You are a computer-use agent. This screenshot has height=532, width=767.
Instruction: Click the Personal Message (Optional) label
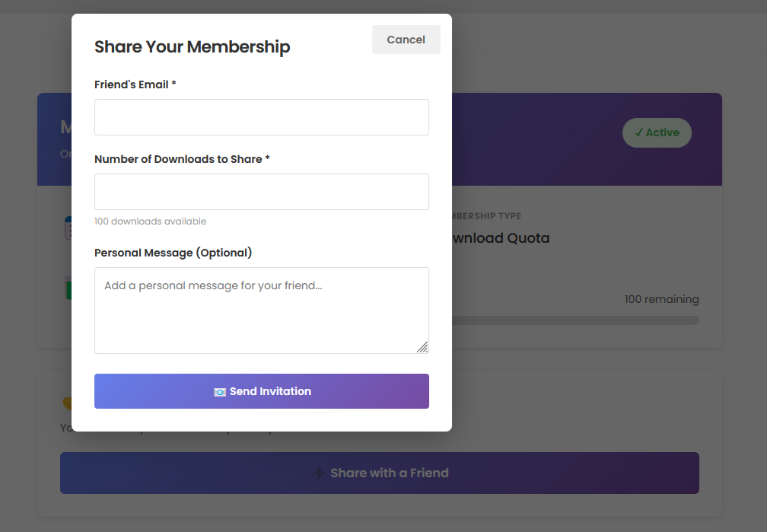click(173, 253)
